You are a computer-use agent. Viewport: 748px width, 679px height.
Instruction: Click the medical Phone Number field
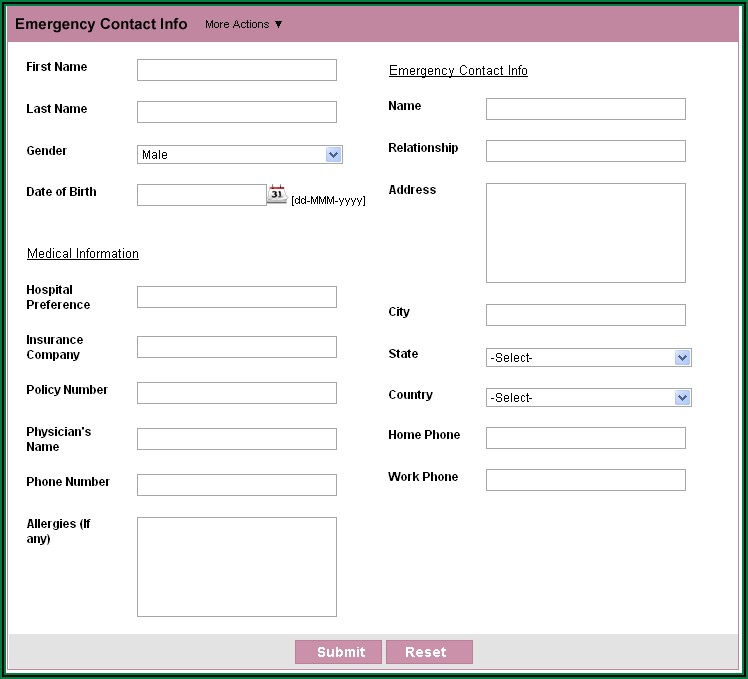pos(236,485)
